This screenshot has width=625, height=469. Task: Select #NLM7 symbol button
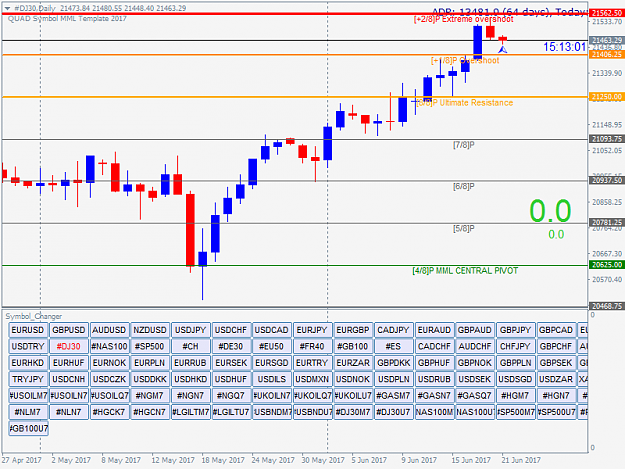[x=28, y=412]
